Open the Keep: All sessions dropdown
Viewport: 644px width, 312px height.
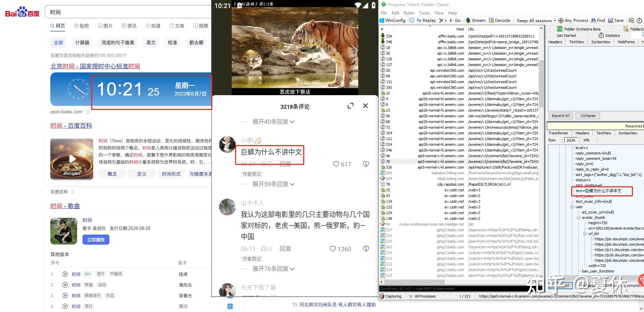click(536, 20)
